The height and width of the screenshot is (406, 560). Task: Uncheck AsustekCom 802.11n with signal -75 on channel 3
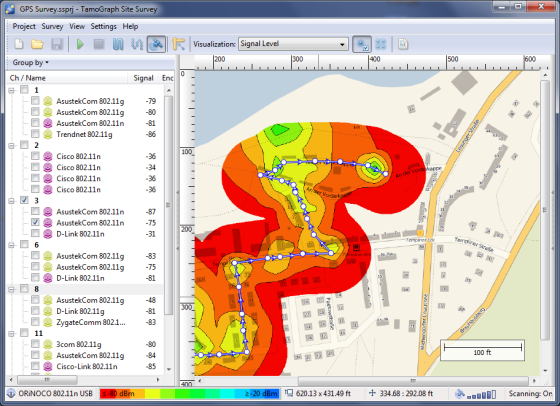[35, 222]
